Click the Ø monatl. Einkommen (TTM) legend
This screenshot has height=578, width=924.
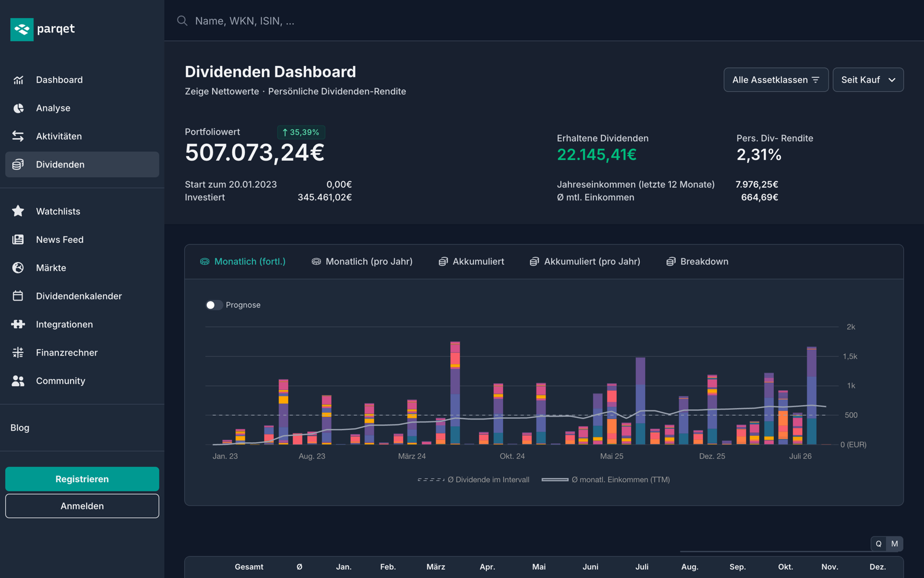click(x=606, y=480)
